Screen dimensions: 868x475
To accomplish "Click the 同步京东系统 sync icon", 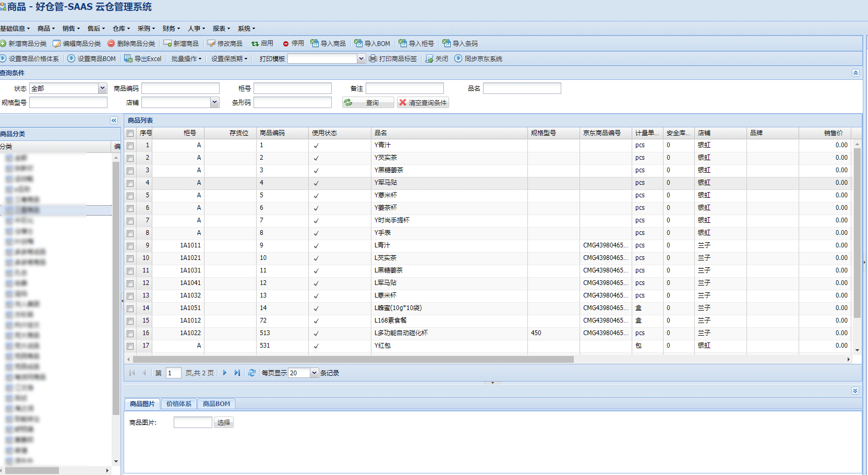I will (x=459, y=59).
